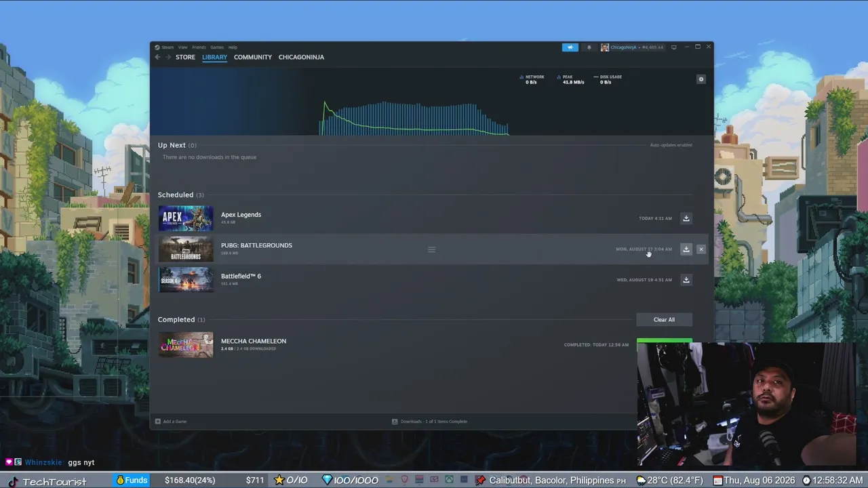
Task: Click the no downloads in queue message
Action: (210, 157)
